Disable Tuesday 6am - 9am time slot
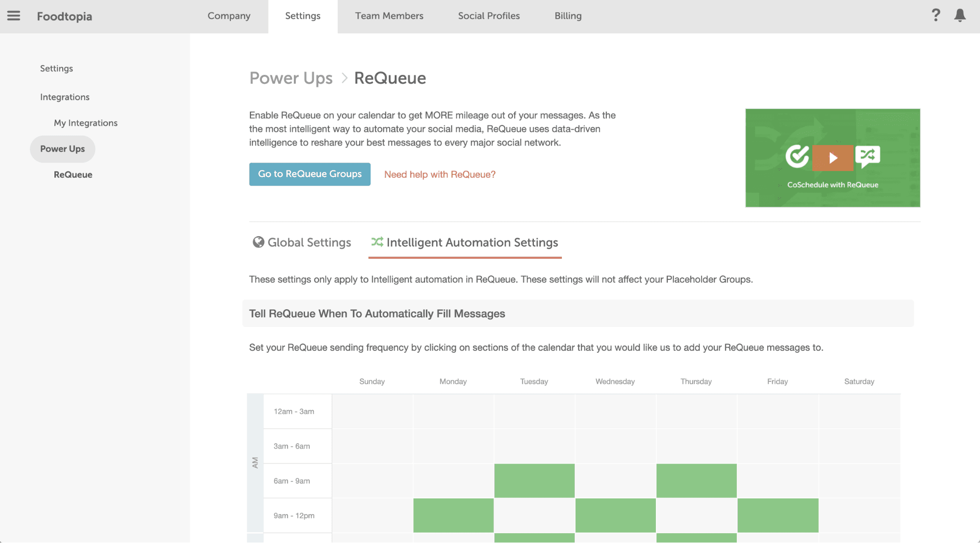 tap(534, 481)
